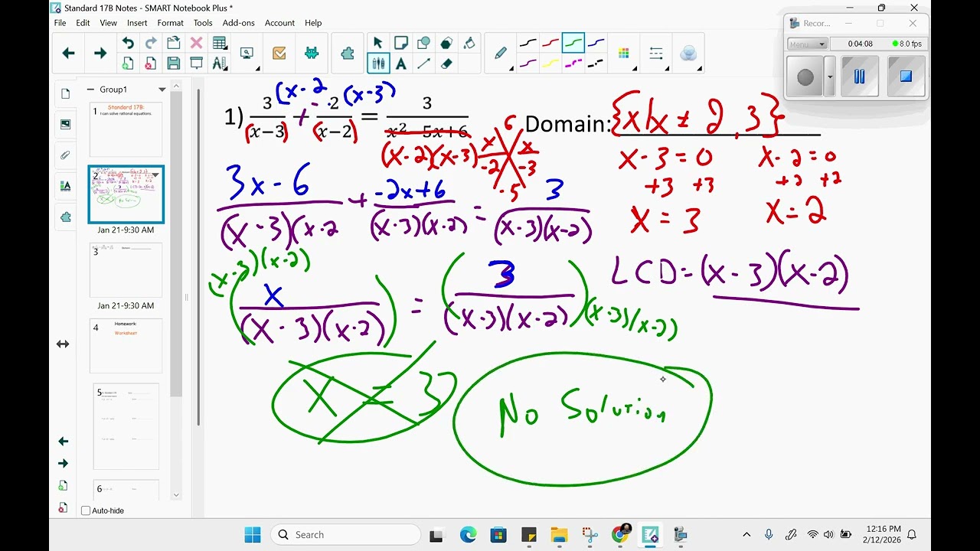
Task: Open the Attachments paperclip tab
Action: [65, 155]
